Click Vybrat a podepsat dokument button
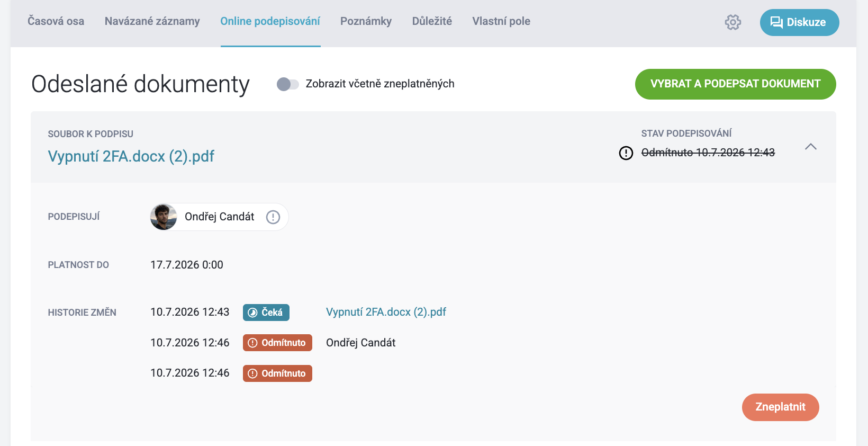 (736, 84)
